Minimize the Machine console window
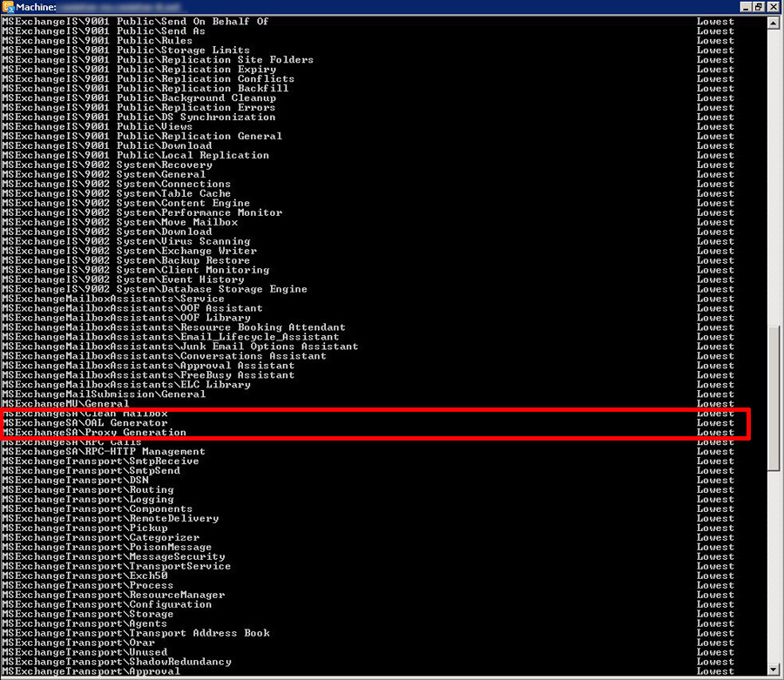Image resolution: width=784 pixels, height=680 pixels. (x=746, y=7)
